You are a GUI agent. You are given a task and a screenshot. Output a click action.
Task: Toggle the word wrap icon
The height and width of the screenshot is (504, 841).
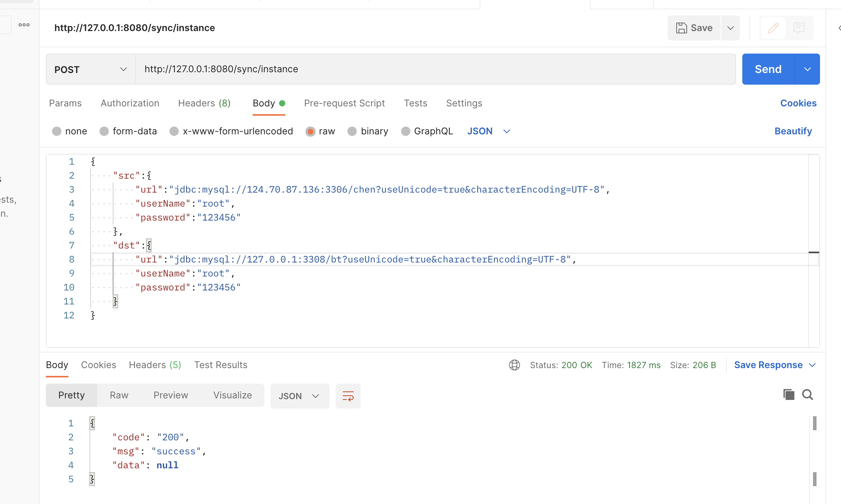[348, 396]
